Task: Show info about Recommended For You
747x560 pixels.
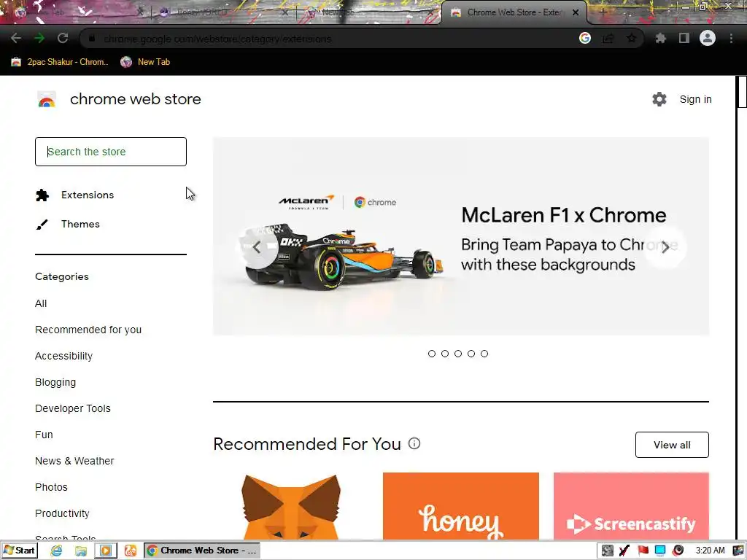Action: pyautogui.click(x=414, y=444)
